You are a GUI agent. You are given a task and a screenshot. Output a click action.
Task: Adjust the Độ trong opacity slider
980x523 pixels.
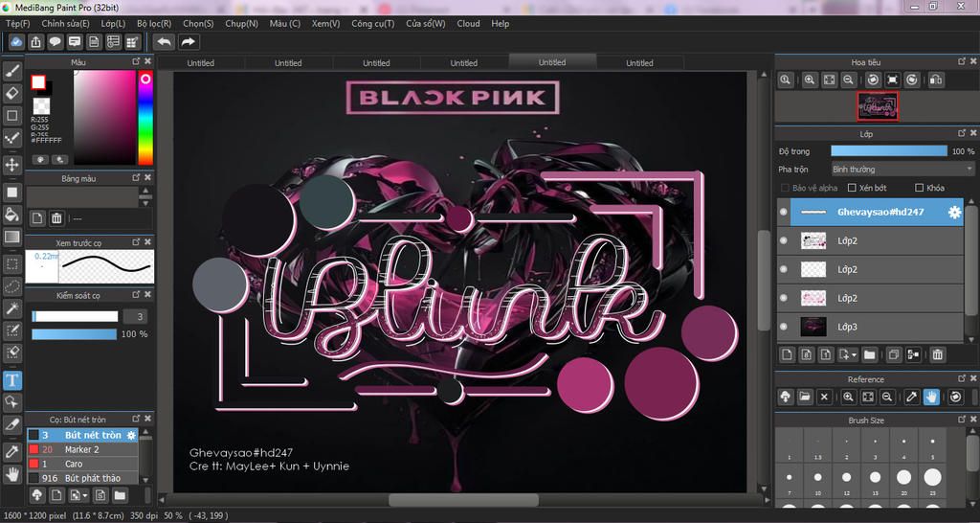click(x=889, y=151)
